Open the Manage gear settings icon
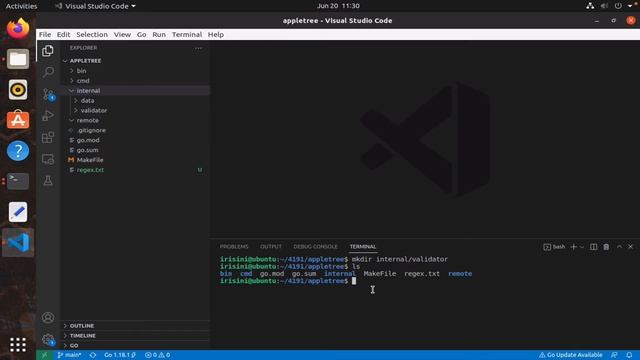 coord(48,339)
